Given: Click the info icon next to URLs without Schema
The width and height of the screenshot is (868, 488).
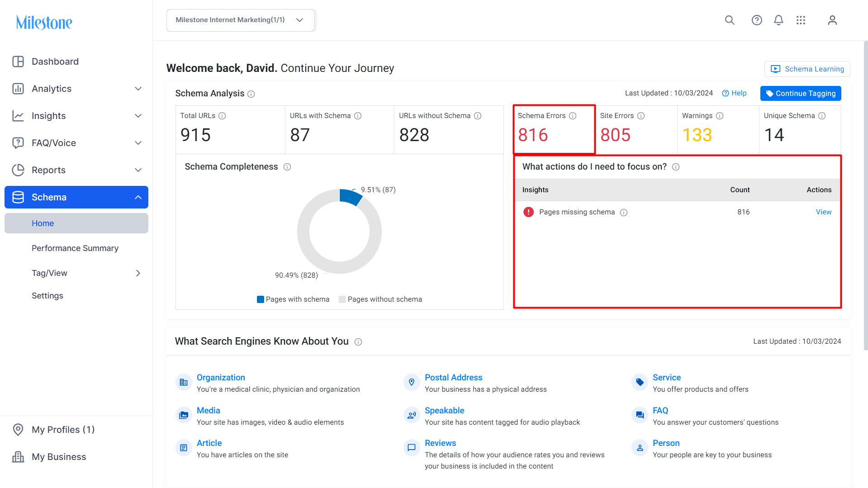Looking at the screenshot, I should coord(478,116).
